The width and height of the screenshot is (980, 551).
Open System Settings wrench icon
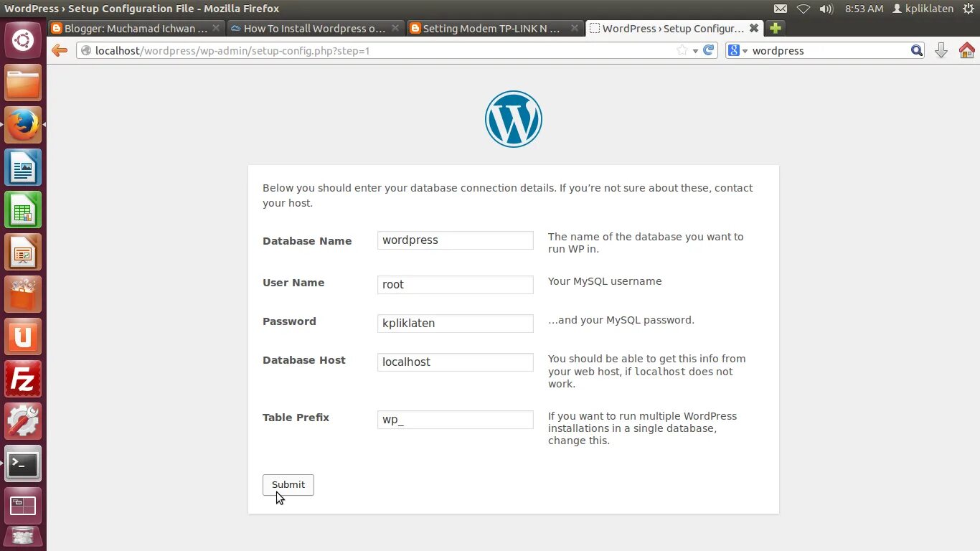23,422
